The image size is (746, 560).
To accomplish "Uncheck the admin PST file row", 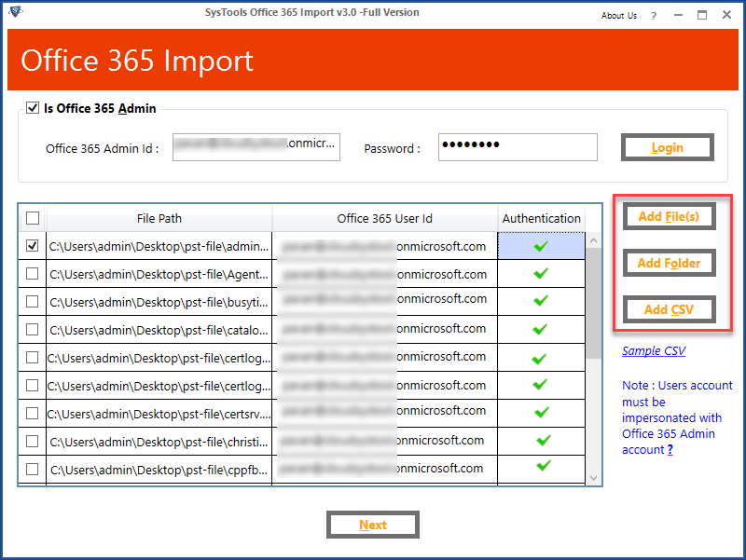I will 33,245.
